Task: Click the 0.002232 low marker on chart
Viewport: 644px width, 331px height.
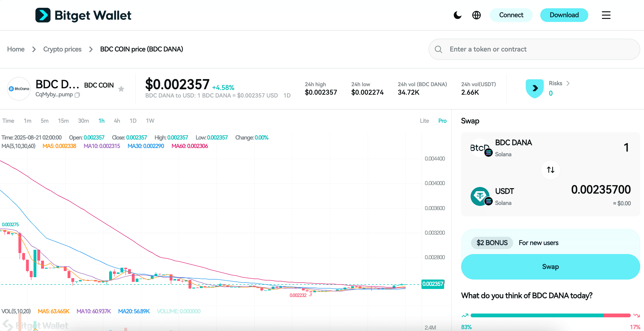Action: click(298, 295)
